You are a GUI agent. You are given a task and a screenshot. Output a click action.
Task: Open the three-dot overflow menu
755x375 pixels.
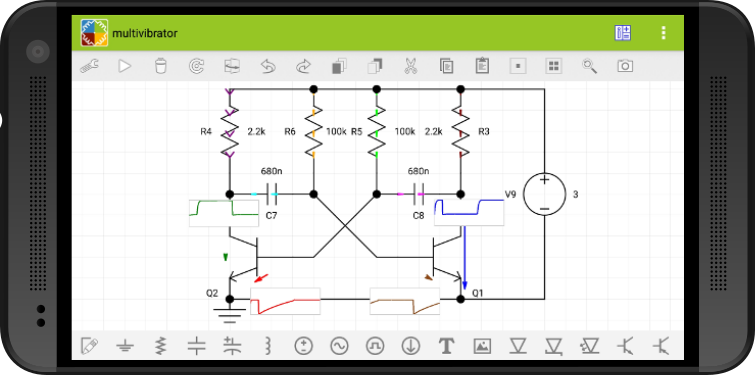point(664,33)
